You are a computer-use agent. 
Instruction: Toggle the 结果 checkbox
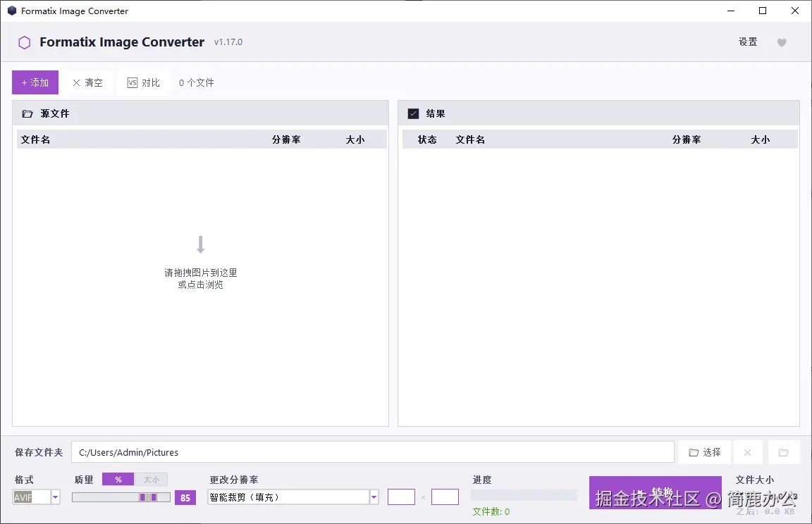click(x=413, y=114)
